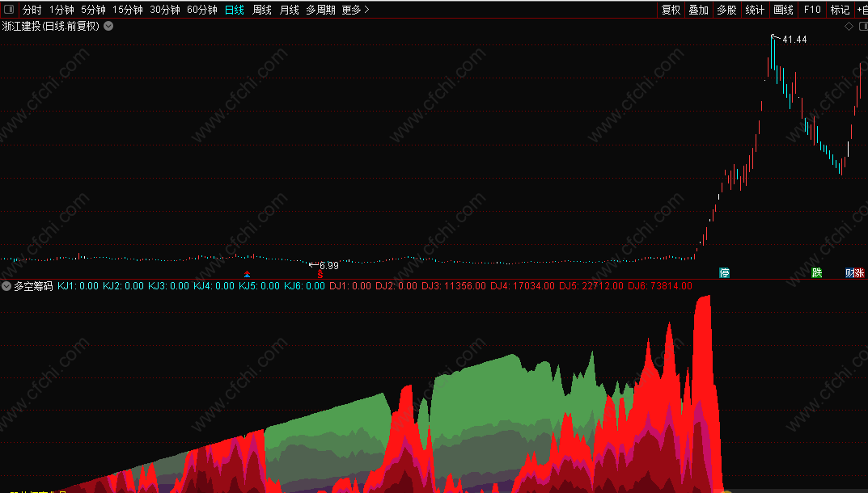
Task: Click the KJ3: 0.00 value
Action: pos(168,286)
